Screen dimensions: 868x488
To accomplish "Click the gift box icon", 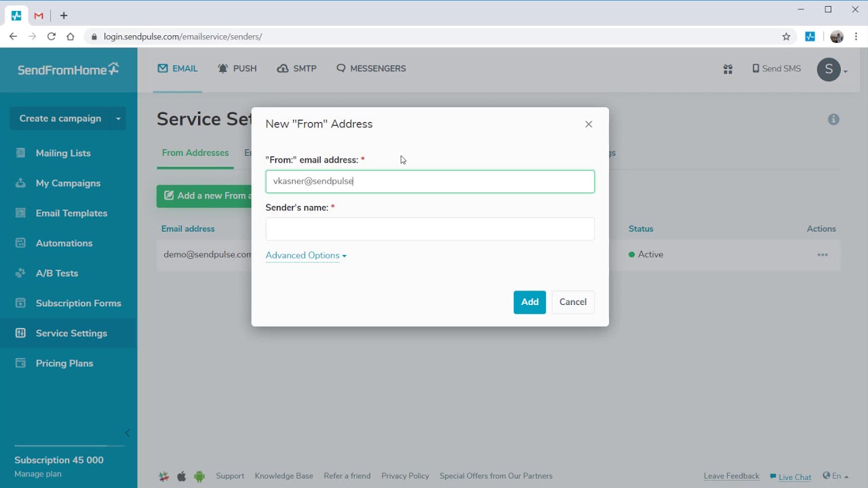I will click(728, 69).
